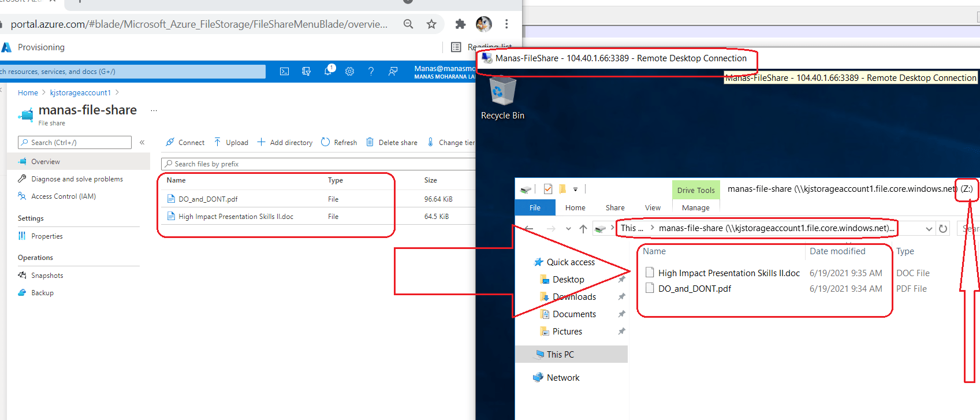The width and height of the screenshot is (980, 420).
Task: Open Directories and subscriptions filter icon
Action: point(306,71)
